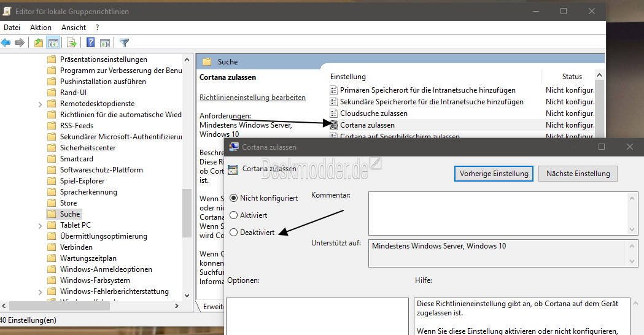Click the Status column header
The width and height of the screenshot is (644, 335).
[x=572, y=76]
